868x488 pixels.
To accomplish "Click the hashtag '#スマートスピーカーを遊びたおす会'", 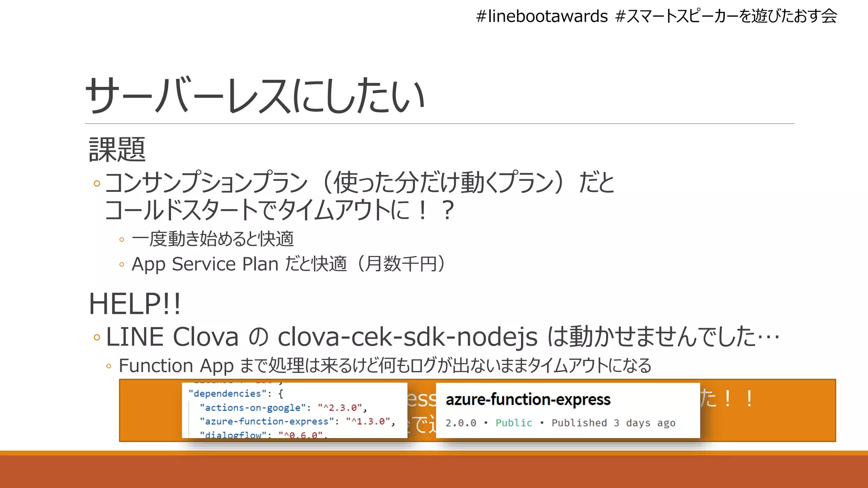I will pyautogui.click(x=726, y=17).
